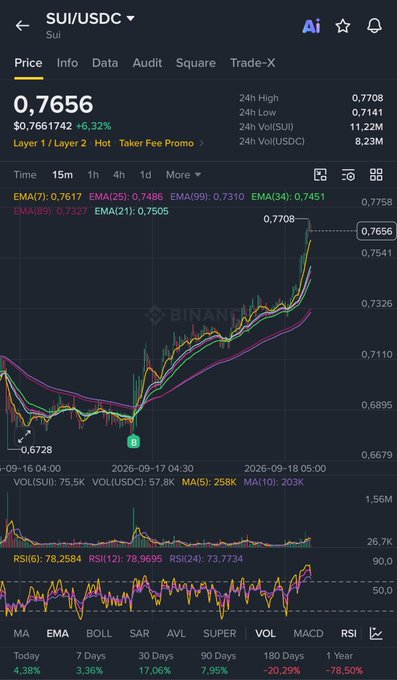
Task: Open chart settings icon
Action: [x=348, y=175]
